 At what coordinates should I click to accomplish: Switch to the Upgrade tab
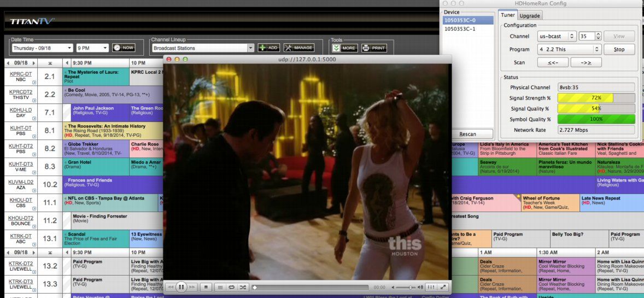(x=529, y=16)
